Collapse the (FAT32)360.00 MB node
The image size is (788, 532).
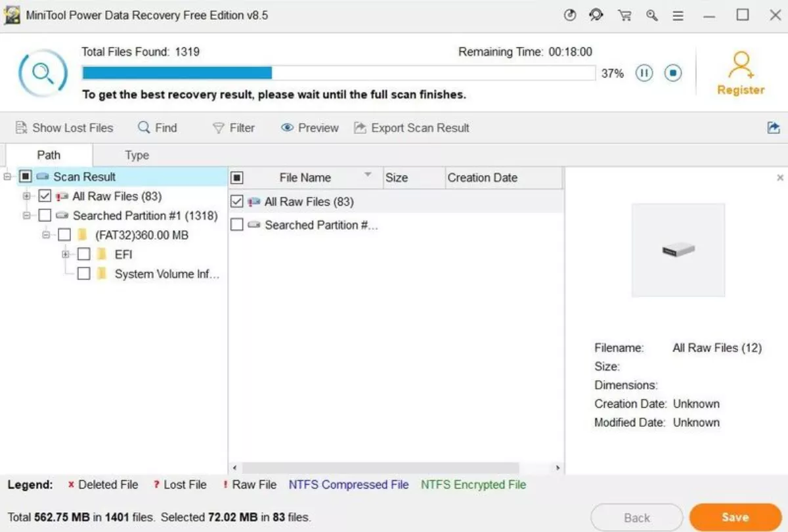(x=47, y=235)
